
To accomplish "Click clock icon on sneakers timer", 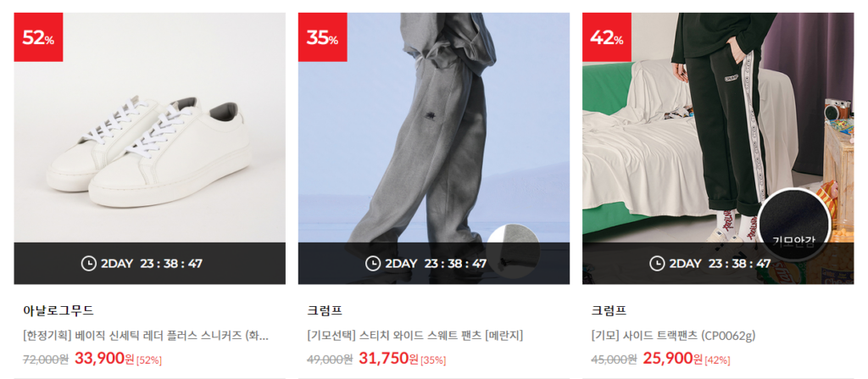I will [x=88, y=263].
